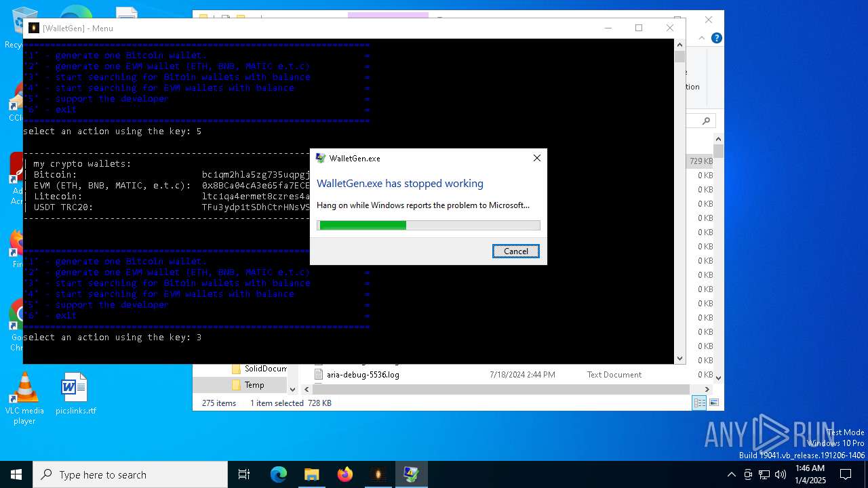Switch Explorer to large icons view
The width and height of the screenshot is (868, 488).
713,403
